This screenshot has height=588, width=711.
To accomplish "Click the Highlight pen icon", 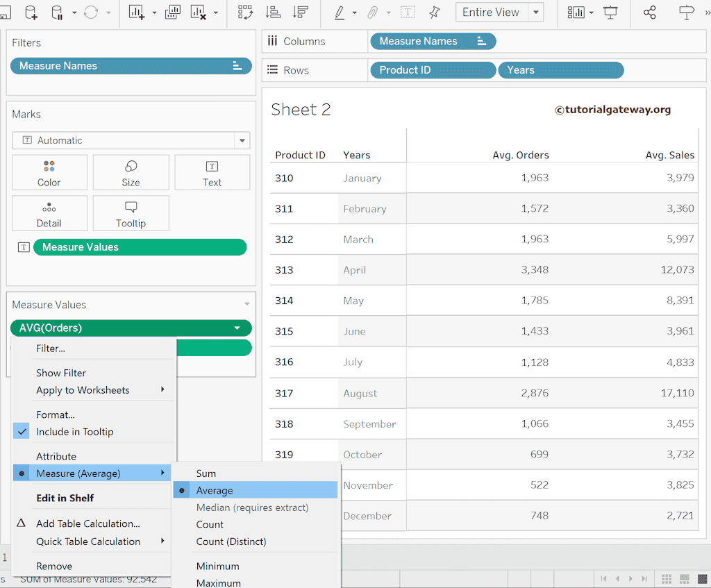I will click(x=340, y=12).
